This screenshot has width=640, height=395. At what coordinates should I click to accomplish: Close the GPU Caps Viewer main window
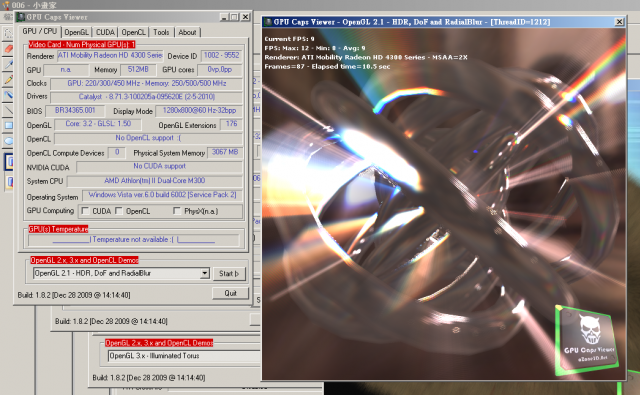tap(245, 17)
